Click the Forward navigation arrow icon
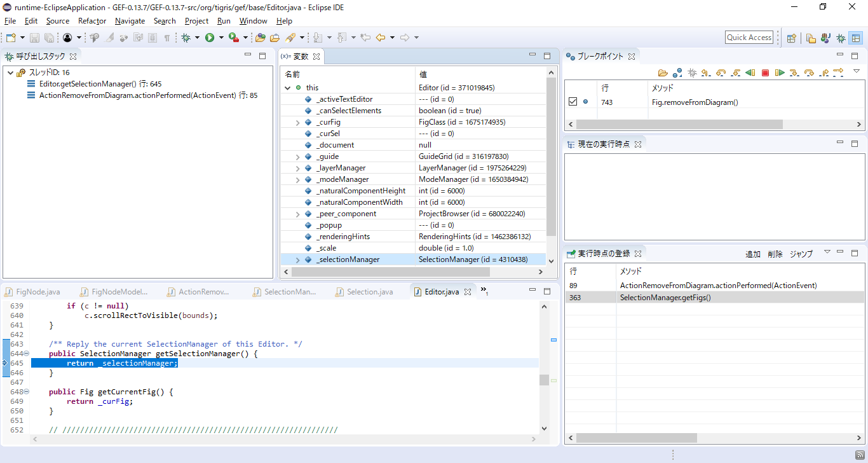Viewport: 868px width, 463px height. (405, 38)
